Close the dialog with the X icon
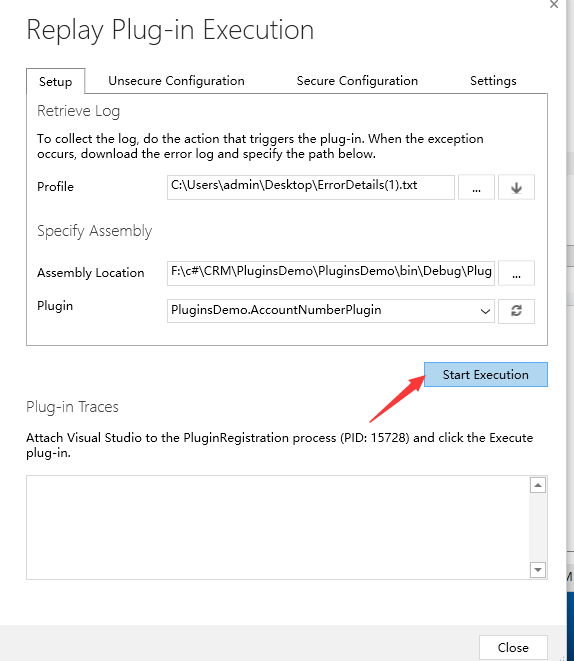574x661 pixels. [554, 4]
